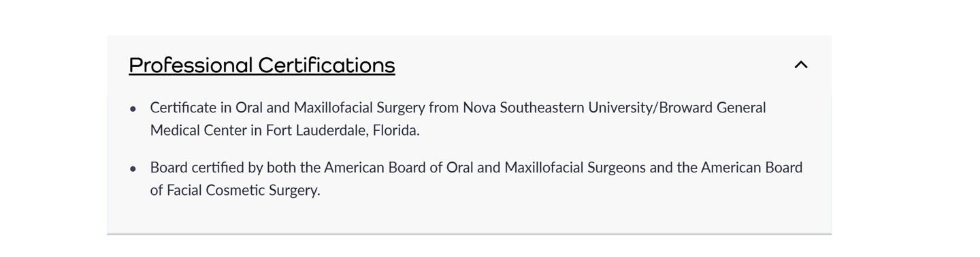The height and width of the screenshot is (257, 980).
Task: Click Nova Southeastern University text
Action: [x=557, y=108]
